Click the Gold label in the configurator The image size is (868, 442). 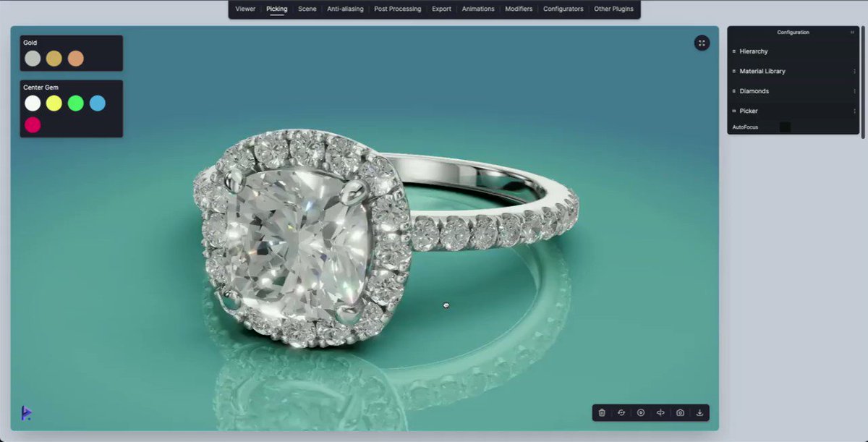pyautogui.click(x=30, y=43)
